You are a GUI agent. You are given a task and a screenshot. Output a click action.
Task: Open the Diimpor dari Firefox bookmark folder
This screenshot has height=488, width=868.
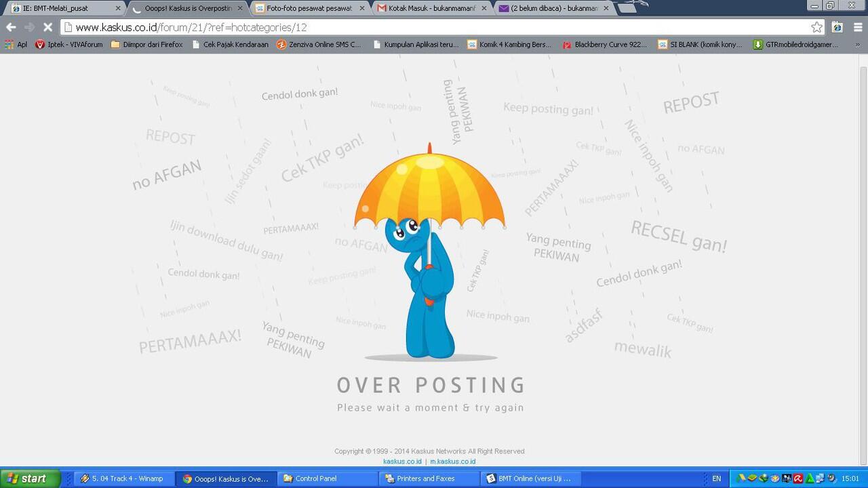coord(146,45)
